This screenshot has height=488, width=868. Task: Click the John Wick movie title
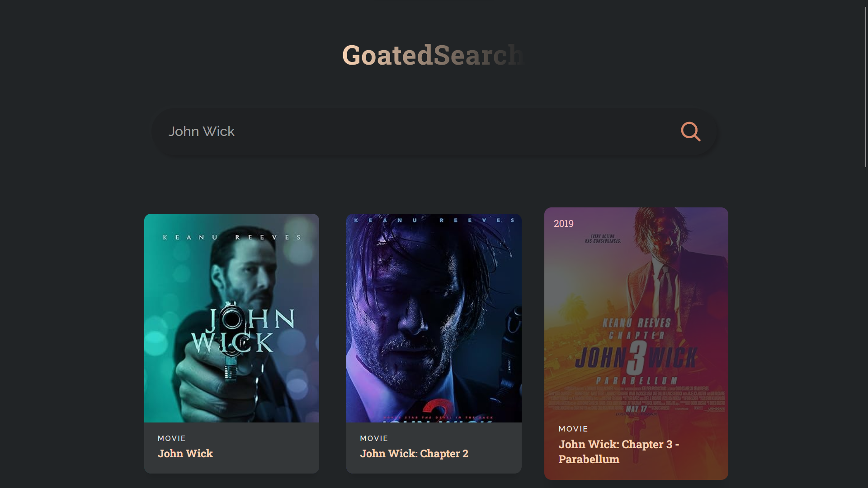(185, 453)
